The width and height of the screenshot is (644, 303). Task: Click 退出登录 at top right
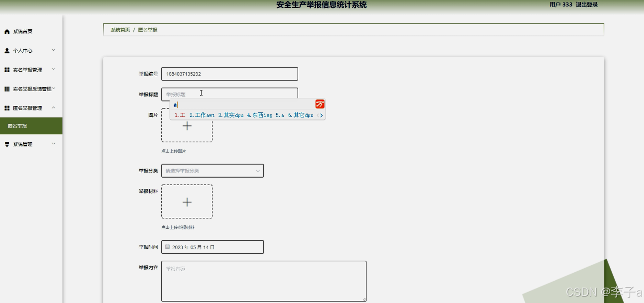pyautogui.click(x=588, y=4)
